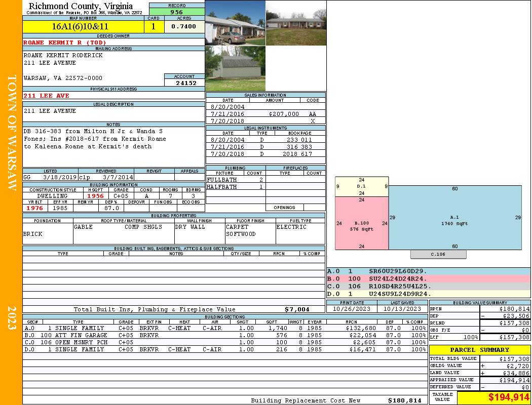Click the front house photo with parked car
532x405 pixels.
[235, 23]
